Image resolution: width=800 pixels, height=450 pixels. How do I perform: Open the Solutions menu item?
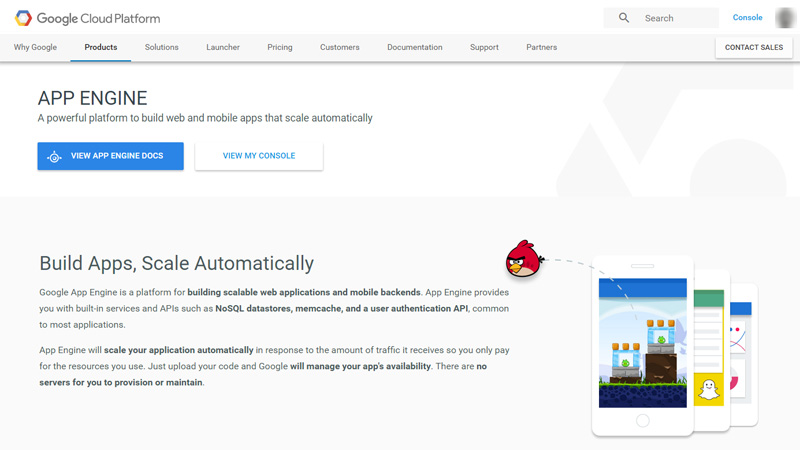point(161,47)
